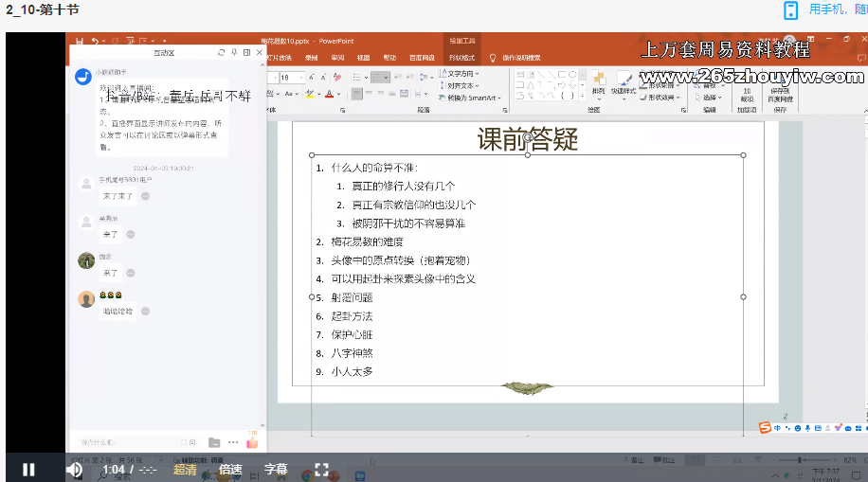
Task: Click slide line 保护心脏
Action: [353, 335]
